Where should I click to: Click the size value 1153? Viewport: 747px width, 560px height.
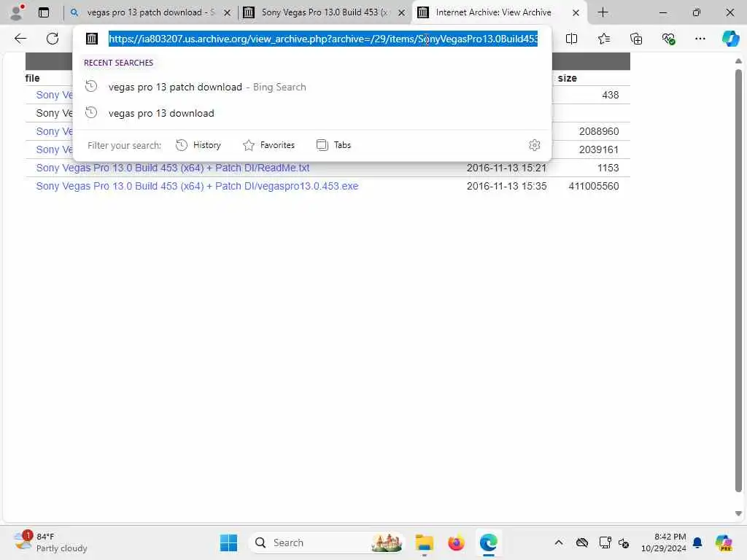608,168
